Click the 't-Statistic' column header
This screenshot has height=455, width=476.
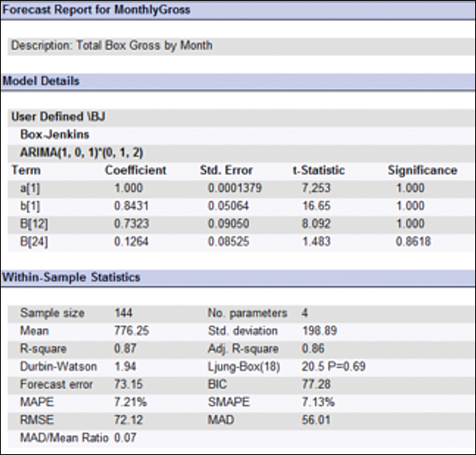319,170
